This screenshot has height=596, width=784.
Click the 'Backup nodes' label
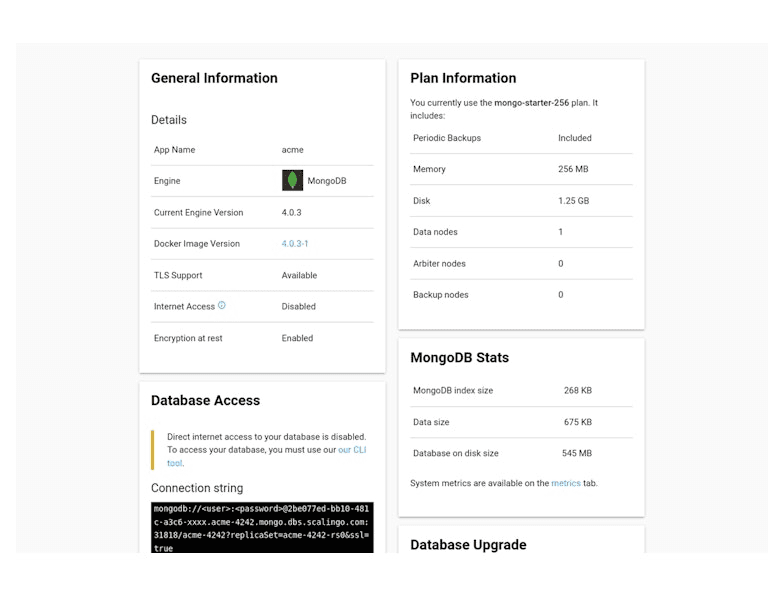(440, 294)
